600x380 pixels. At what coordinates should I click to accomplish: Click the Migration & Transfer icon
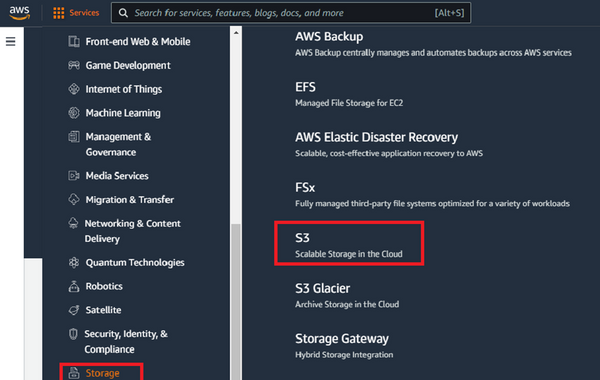coord(74,199)
